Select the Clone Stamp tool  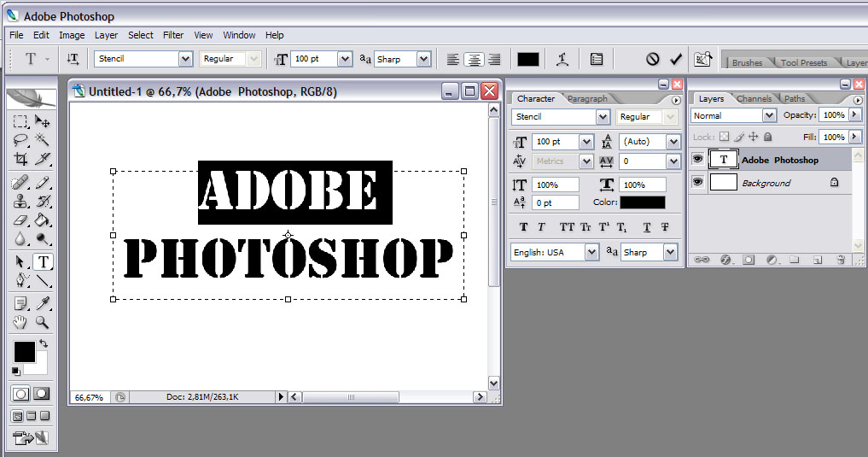[20, 201]
